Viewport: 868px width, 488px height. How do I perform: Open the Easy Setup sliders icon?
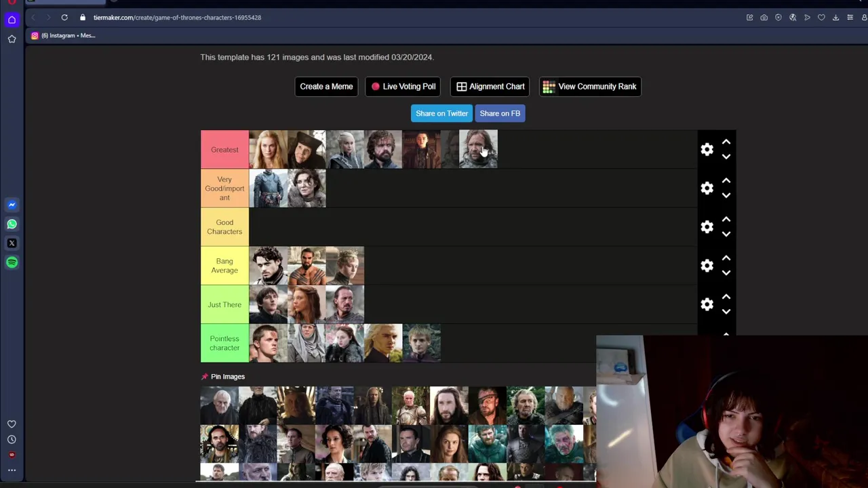click(x=850, y=18)
